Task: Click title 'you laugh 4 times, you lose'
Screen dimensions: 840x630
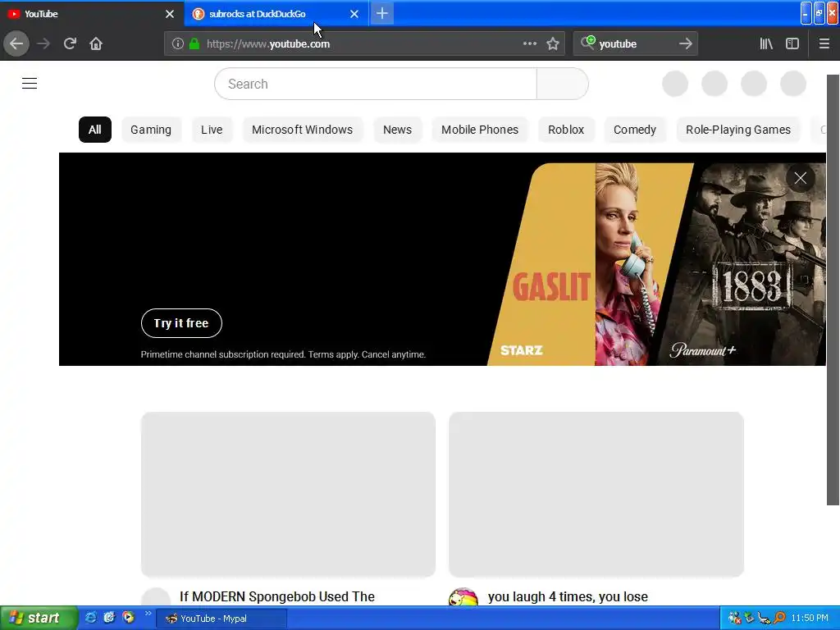Action: click(568, 596)
